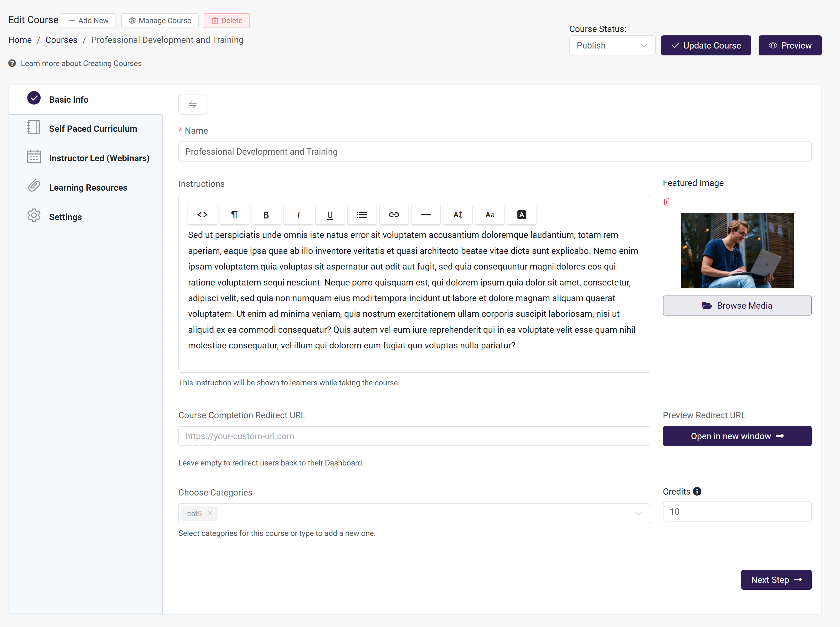Open the Courses breadcrumb link

pos(61,40)
